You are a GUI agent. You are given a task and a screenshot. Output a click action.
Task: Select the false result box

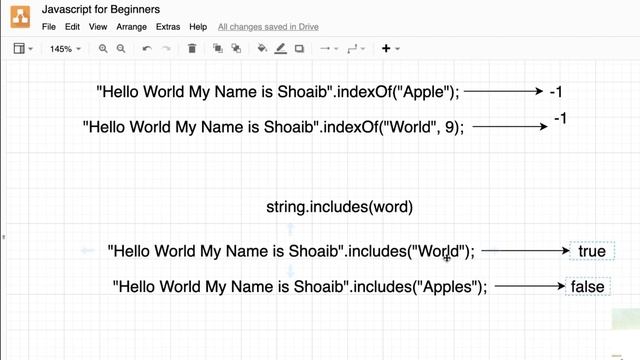[x=587, y=287]
